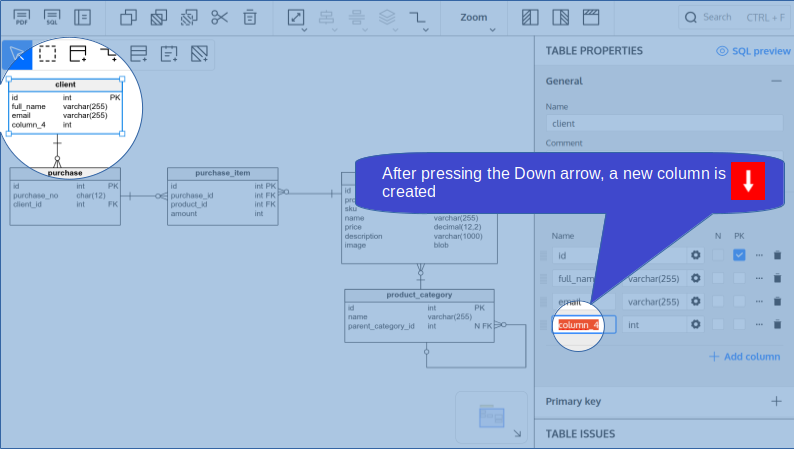
Task: Click the minimap thumbnail
Action: pyautogui.click(x=491, y=417)
